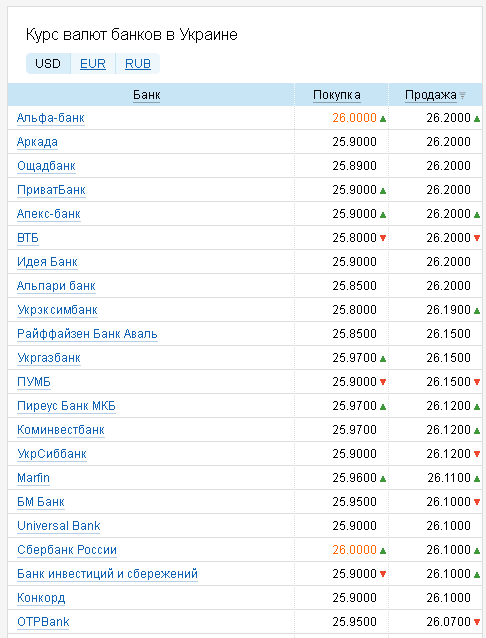Open Райффайзен Банк Аваль link
Image resolution: width=486 pixels, height=638 pixels.
(x=87, y=334)
